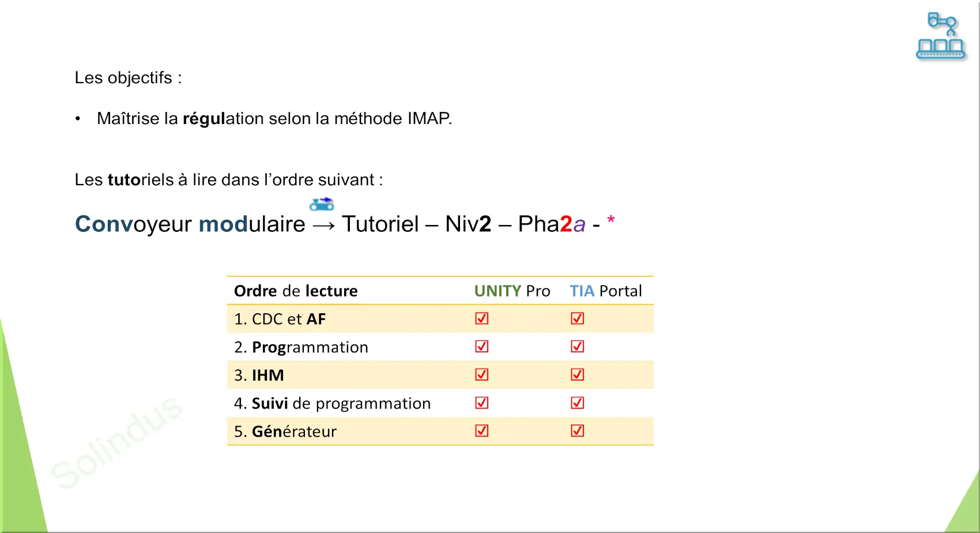Check TIA Portal box for CDC et AF

point(578,318)
